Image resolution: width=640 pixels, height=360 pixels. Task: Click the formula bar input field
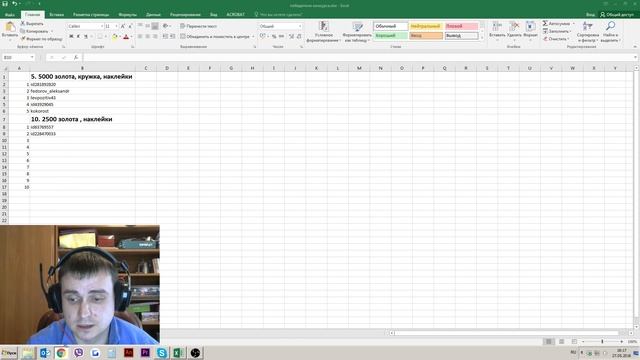pos(359,58)
